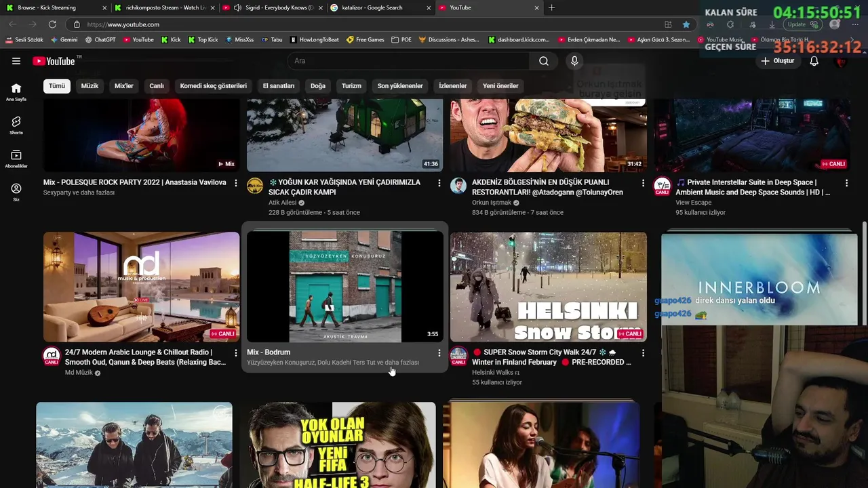Image resolution: width=868 pixels, height=488 pixels.
Task: Switch to richikomposto Stream browser tab
Action: pos(163,7)
